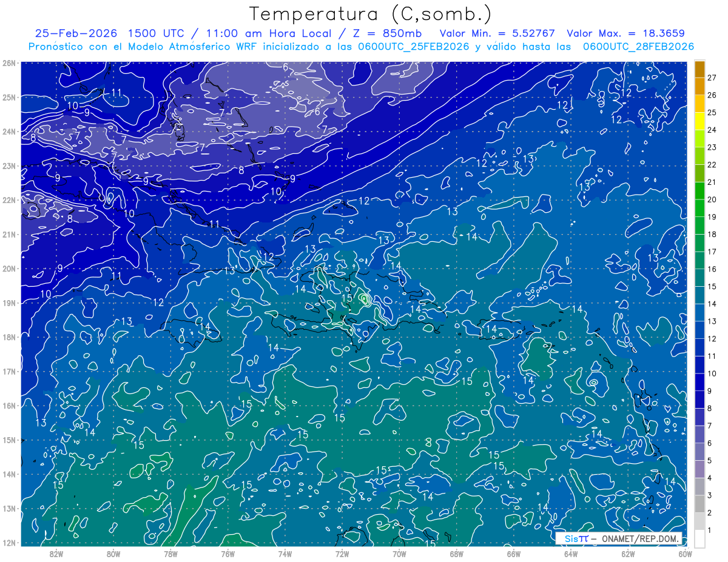This screenshot has height=562, width=728.
Task: Click the color scale label "16"
Action: pyautogui.click(x=712, y=269)
